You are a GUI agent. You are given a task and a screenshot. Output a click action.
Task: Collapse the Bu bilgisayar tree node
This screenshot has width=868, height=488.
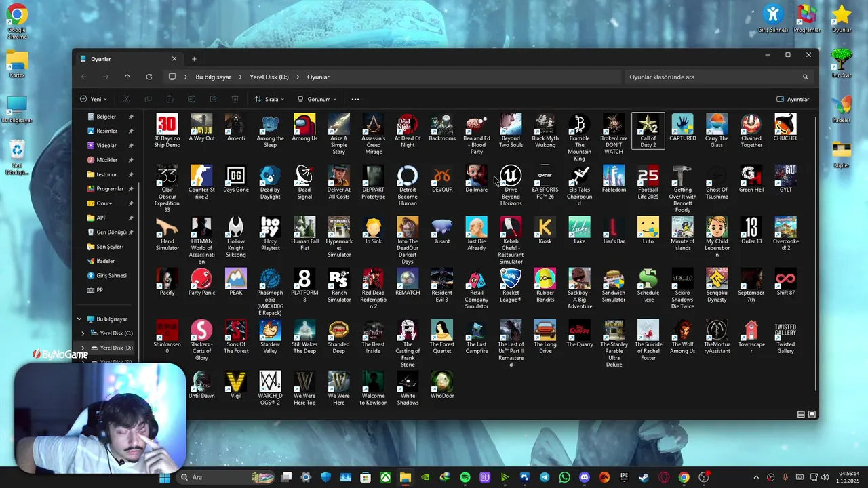pos(79,319)
